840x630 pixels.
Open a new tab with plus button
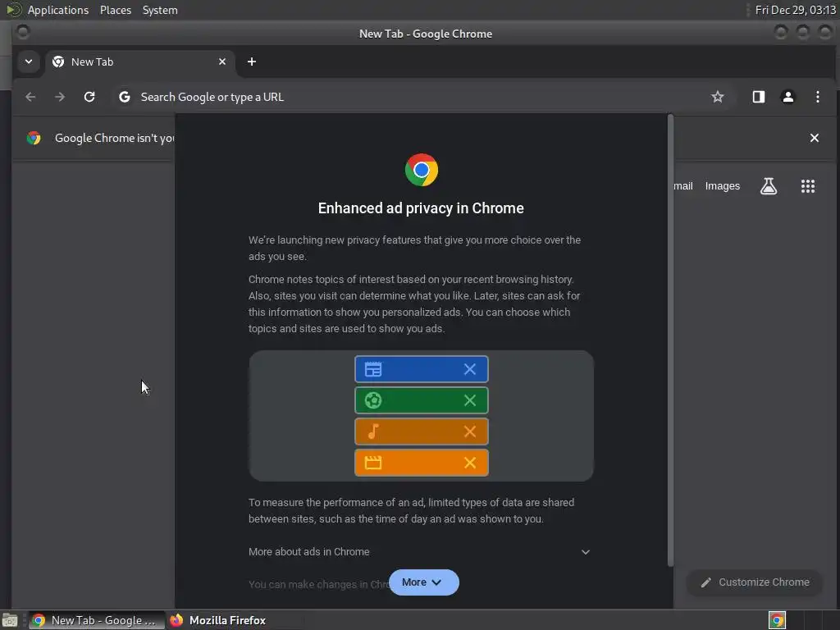click(252, 62)
